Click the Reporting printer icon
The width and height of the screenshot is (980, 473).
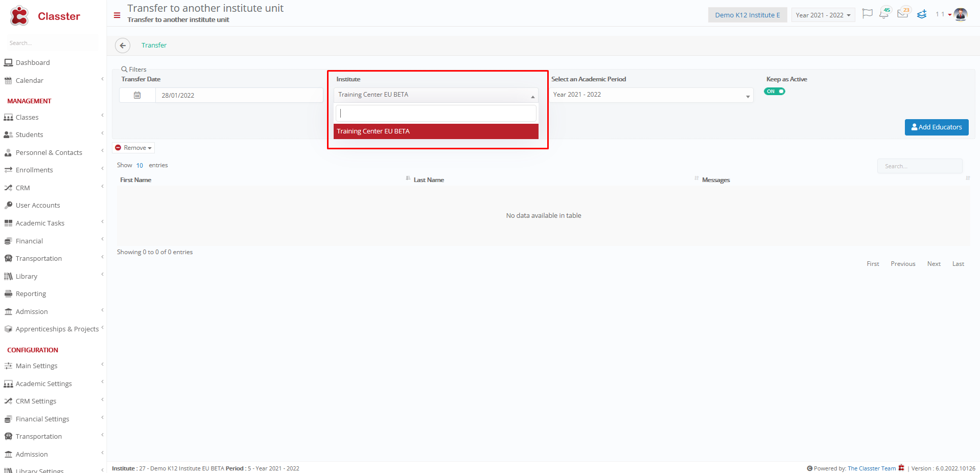pyautogui.click(x=8, y=294)
